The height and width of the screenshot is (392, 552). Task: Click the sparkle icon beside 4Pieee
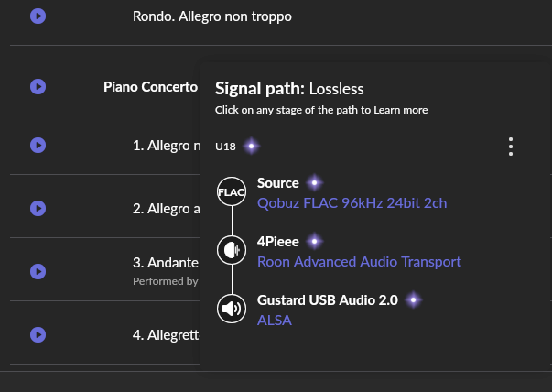point(314,242)
